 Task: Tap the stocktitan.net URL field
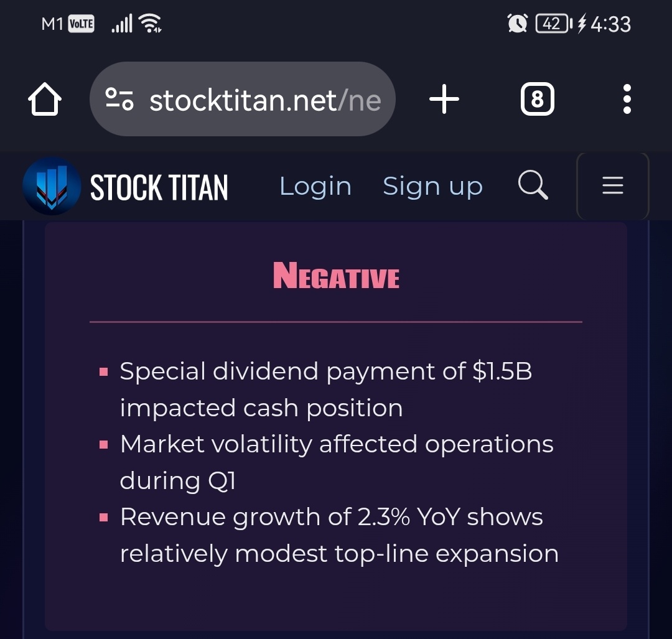point(242,99)
